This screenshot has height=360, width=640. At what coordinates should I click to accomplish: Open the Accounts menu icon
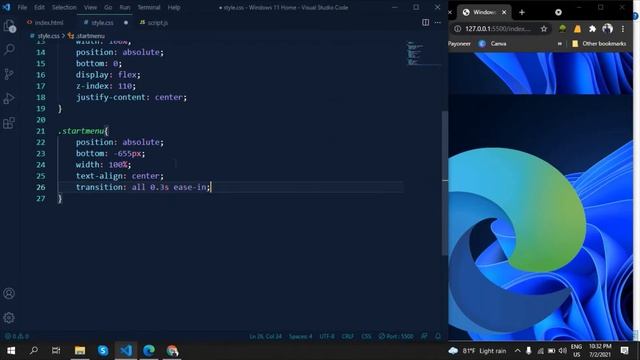(x=9, y=293)
